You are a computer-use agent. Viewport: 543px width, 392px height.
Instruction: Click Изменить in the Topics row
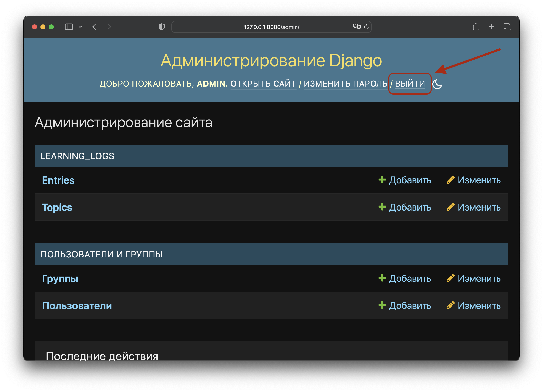pyautogui.click(x=479, y=207)
